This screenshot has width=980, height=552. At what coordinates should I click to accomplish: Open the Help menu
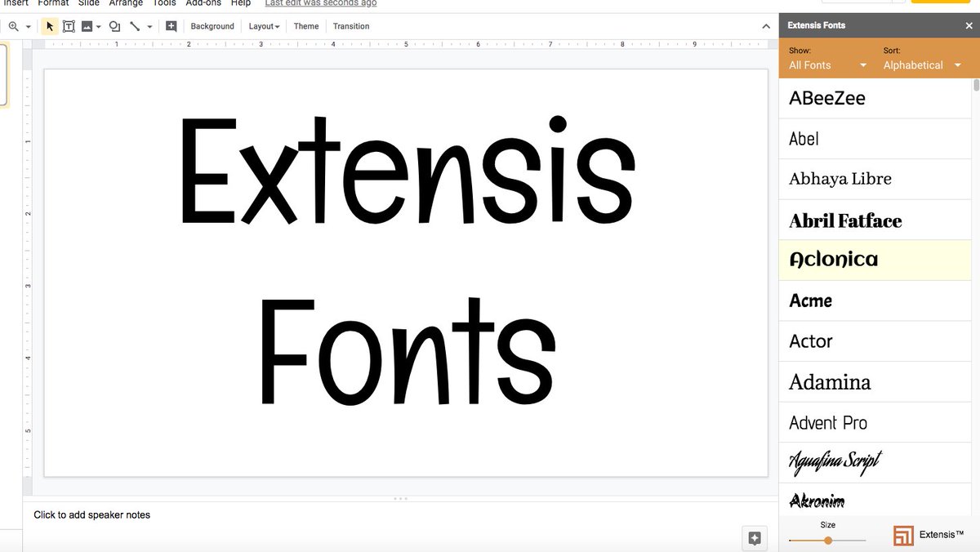click(x=241, y=3)
